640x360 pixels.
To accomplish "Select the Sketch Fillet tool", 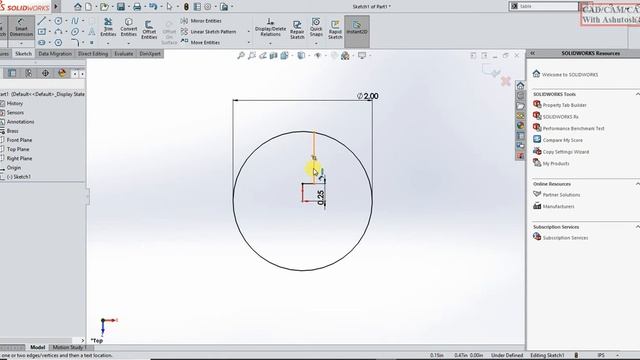I will (x=75, y=42).
